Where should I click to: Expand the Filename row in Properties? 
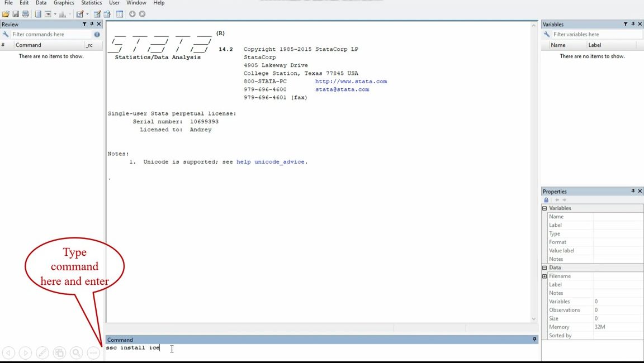544,276
